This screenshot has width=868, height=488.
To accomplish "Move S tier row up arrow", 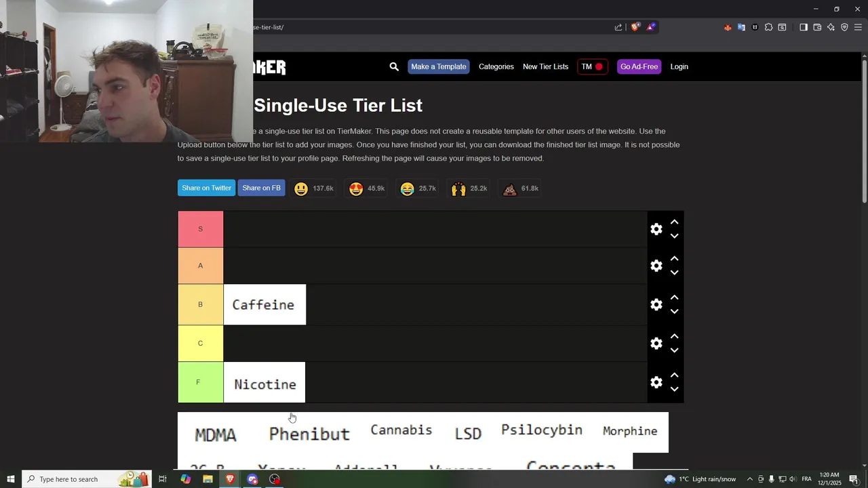I will point(675,222).
